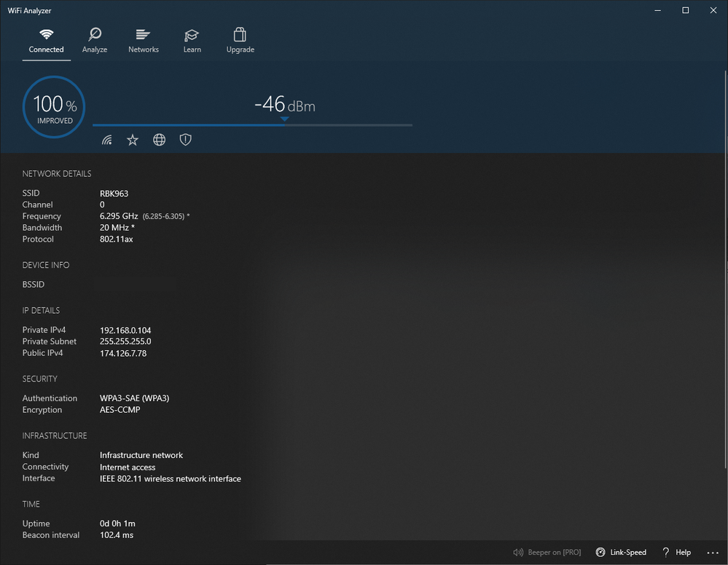Select the Internet access connectivity value
This screenshot has width=728, height=565.
click(128, 467)
